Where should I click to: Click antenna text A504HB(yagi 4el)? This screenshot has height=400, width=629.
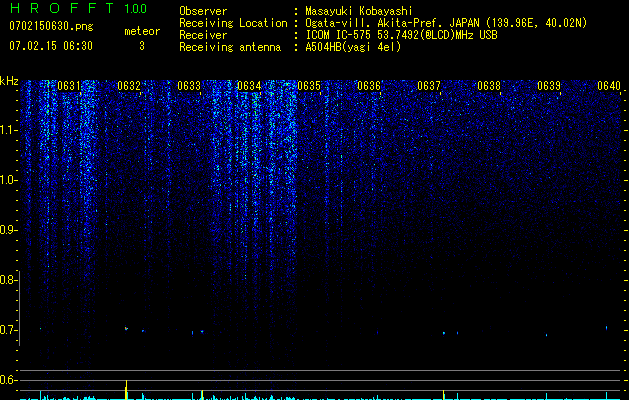(x=353, y=47)
